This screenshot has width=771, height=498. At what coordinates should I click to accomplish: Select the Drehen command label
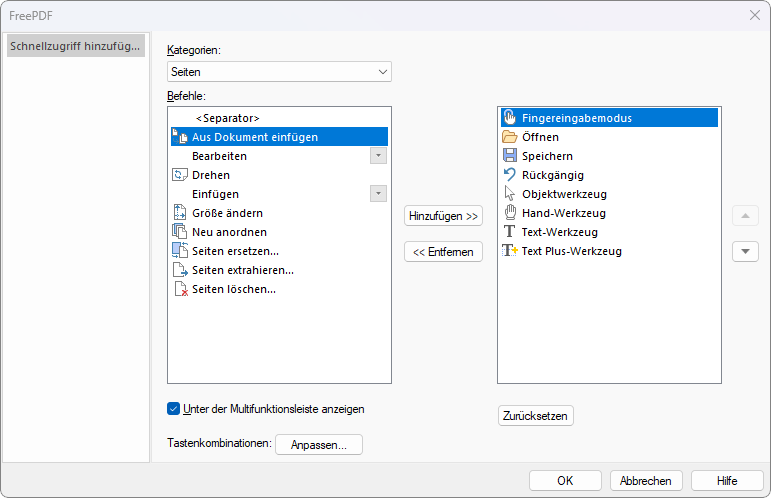coord(211,175)
